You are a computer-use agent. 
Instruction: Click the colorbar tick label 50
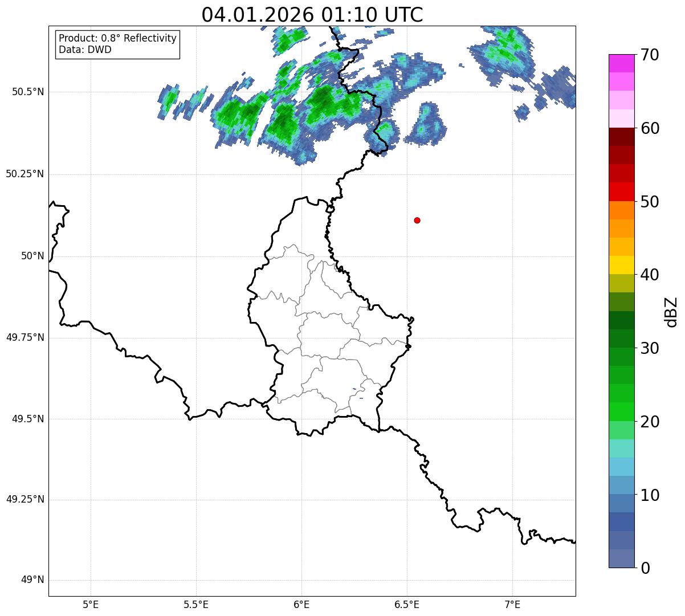pos(650,202)
